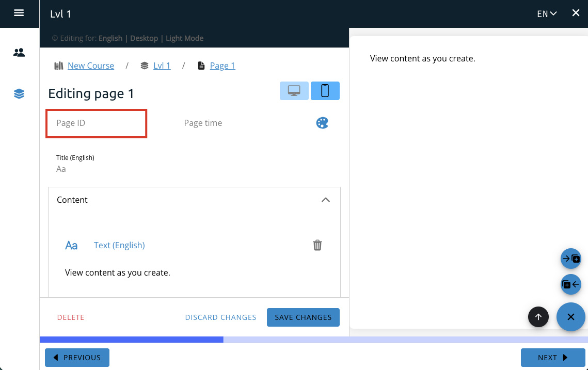Click the Next button
The width and height of the screenshot is (588, 370).
[x=552, y=358]
